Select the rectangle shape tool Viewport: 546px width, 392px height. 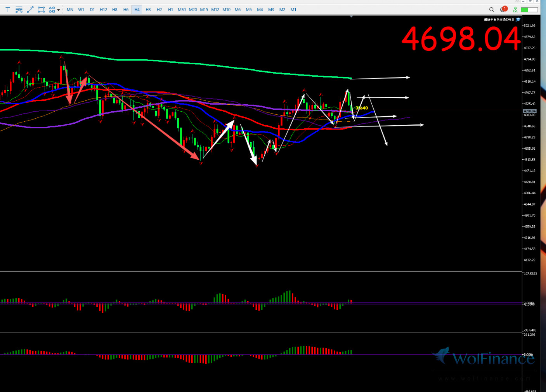(41, 10)
